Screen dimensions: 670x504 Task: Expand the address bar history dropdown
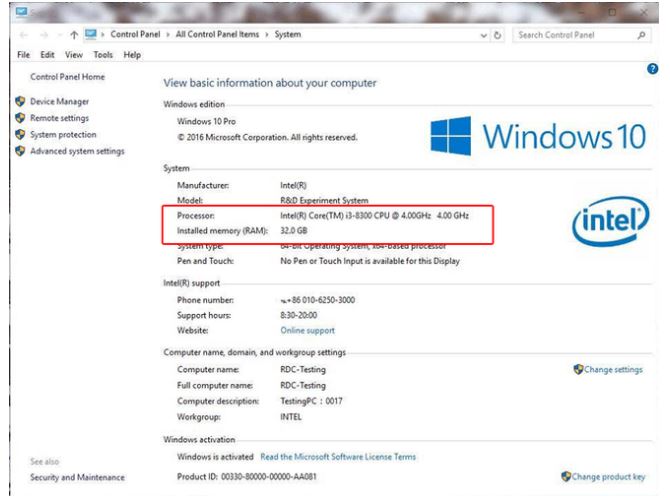pos(483,35)
